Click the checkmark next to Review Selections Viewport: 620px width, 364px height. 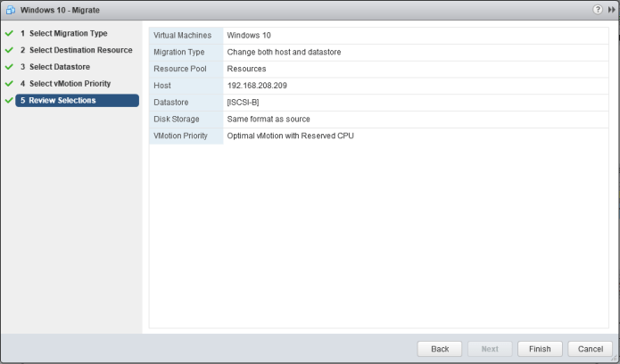(9, 101)
